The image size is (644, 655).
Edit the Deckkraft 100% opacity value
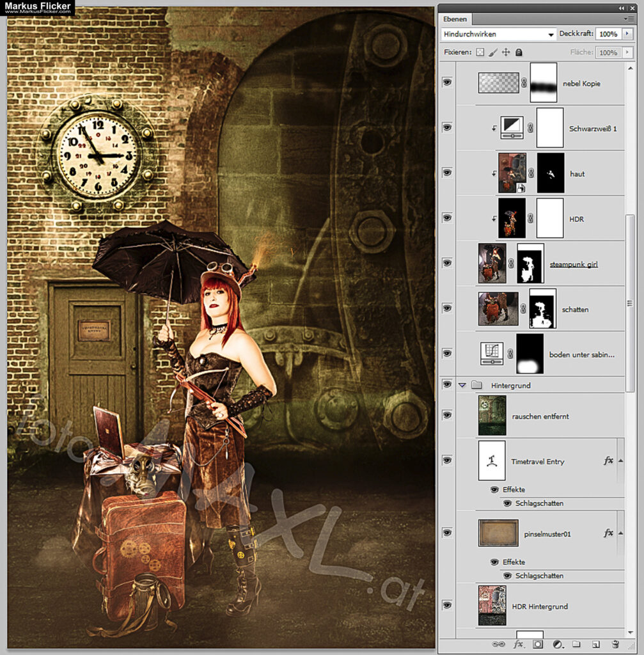[x=608, y=34]
